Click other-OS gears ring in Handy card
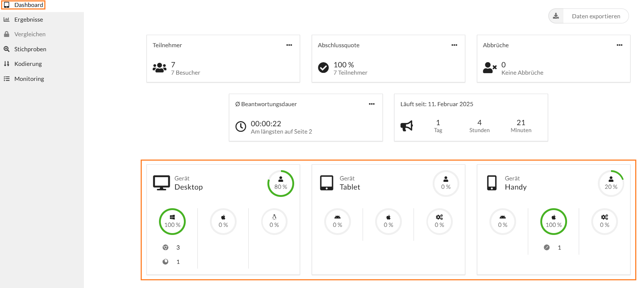 (604, 221)
